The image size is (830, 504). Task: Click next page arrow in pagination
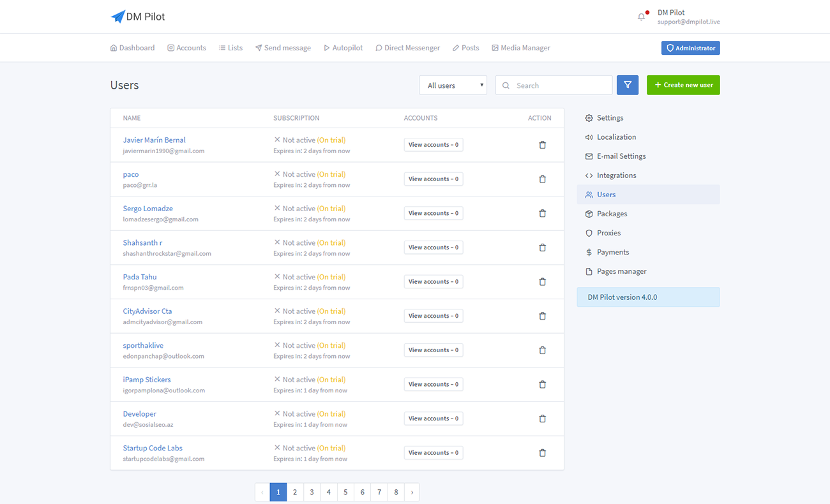click(x=412, y=492)
